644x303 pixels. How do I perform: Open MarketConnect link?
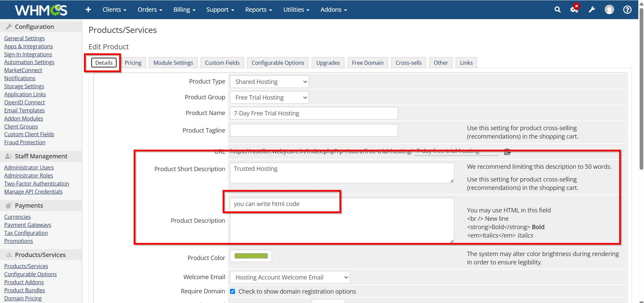23,70
